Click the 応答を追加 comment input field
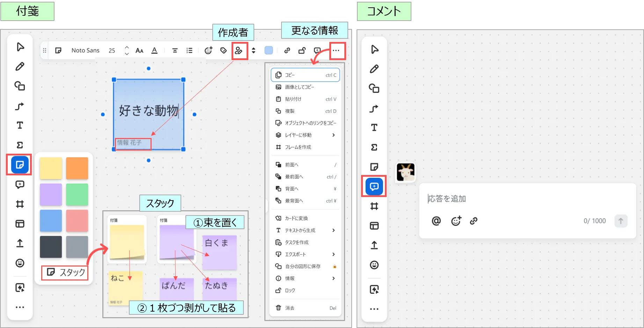Viewport: 644px width, 328px height. click(524, 199)
